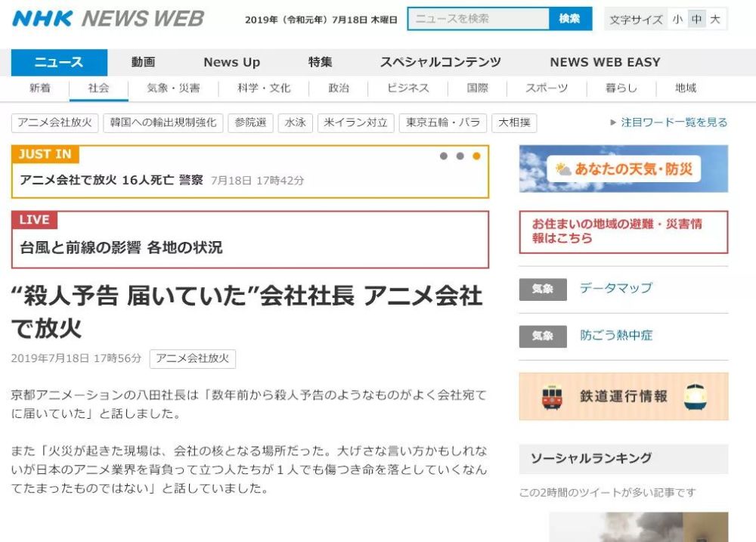Select the 暮らし category

(621, 88)
